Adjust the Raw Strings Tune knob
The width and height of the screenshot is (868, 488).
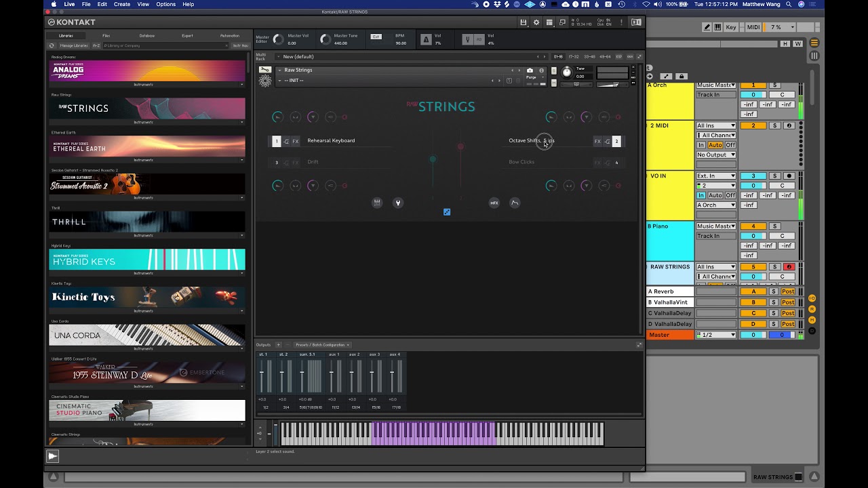coord(567,73)
